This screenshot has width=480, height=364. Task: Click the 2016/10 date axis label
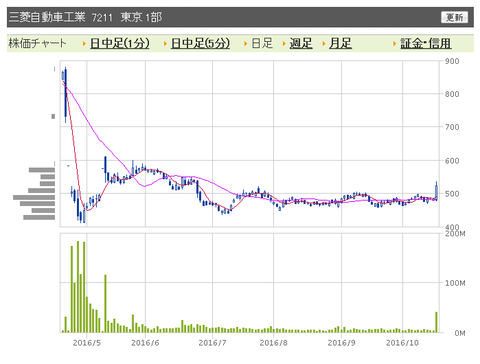pyautogui.click(x=402, y=343)
